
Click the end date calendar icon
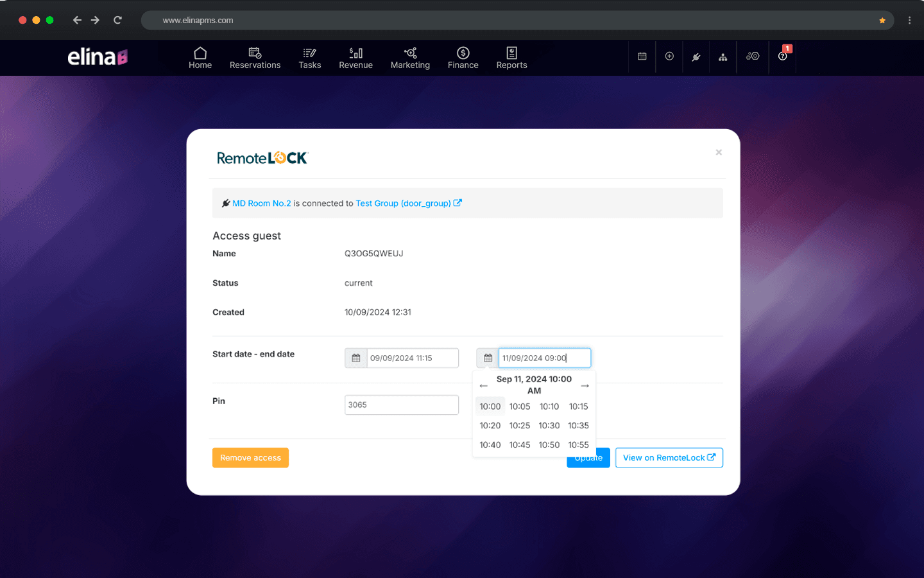(x=488, y=358)
